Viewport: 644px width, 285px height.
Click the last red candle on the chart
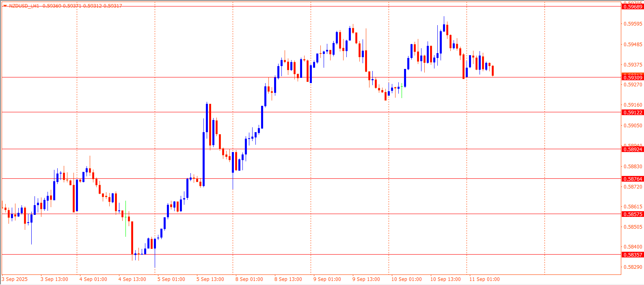pos(493,71)
